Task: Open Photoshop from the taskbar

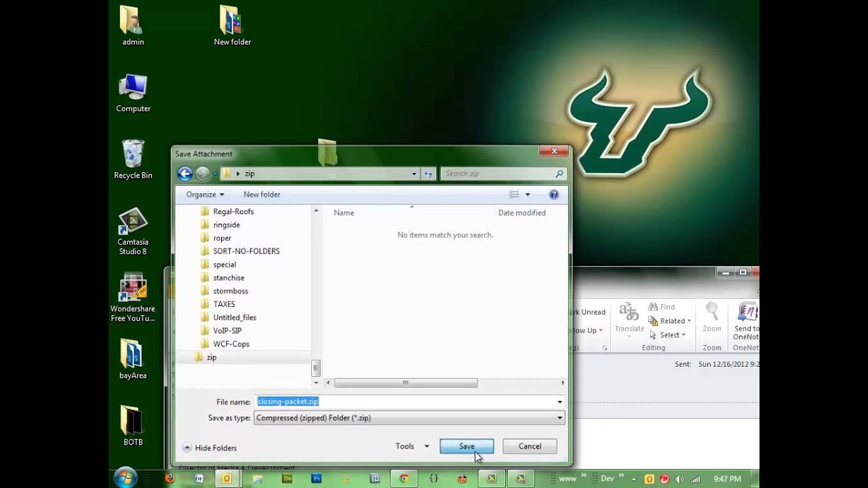Action: (x=316, y=478)
